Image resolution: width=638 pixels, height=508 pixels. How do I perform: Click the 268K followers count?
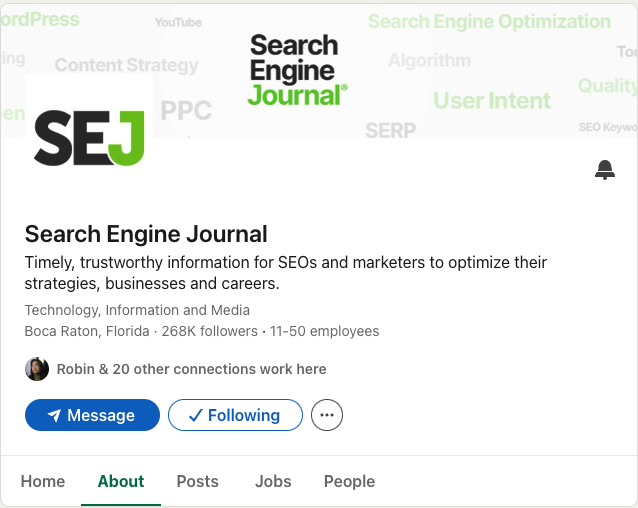pos(208,331)
